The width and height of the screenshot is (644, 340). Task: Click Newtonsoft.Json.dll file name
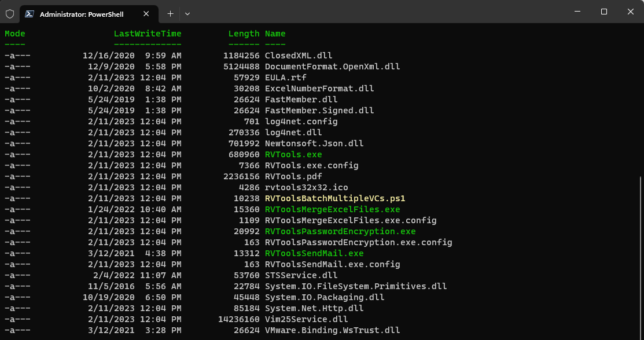(314, 144)
